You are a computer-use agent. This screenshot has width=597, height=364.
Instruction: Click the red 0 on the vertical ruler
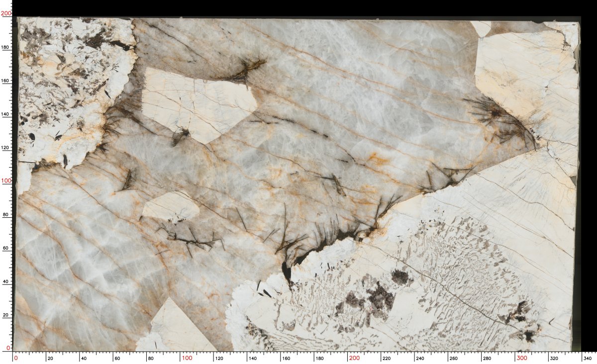point(9,348)
